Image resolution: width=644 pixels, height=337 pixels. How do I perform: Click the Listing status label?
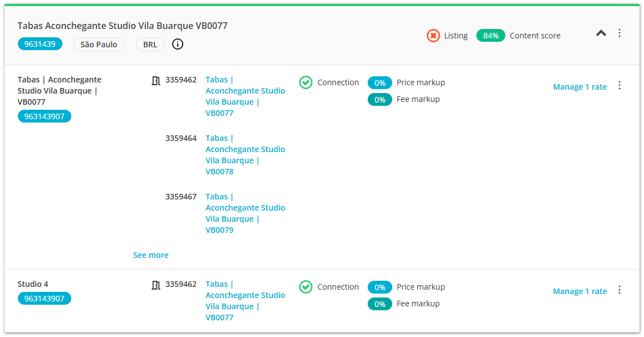tap(456, 36)
